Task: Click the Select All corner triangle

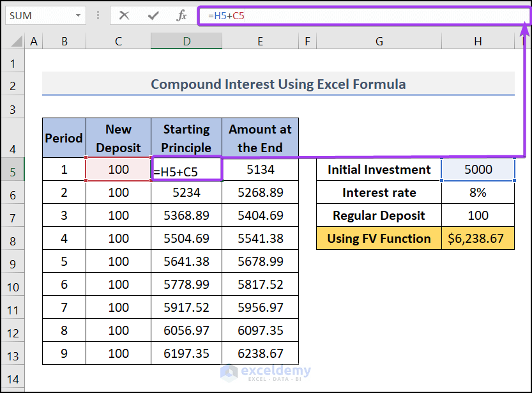Action: click(17, 41)
